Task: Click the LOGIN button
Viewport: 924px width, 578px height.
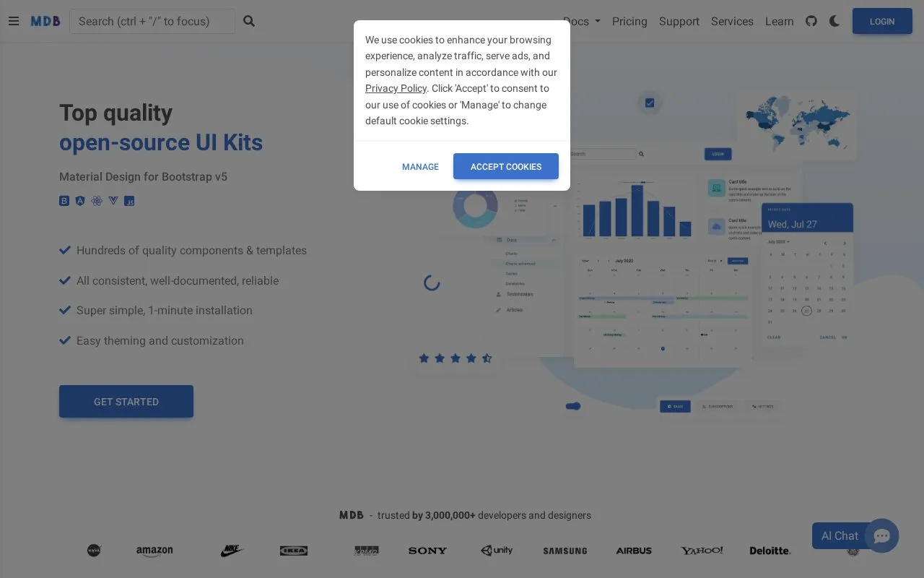Action: click(882, 21)
